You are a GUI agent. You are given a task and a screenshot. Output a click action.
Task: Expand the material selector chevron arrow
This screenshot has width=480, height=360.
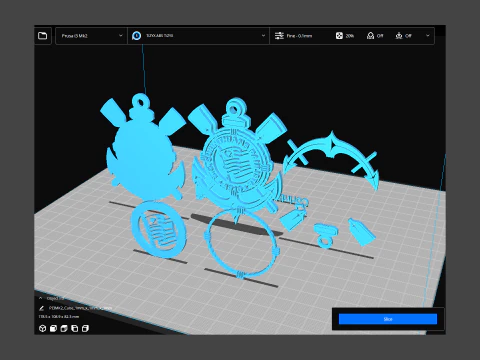click(x=263, y=36)
